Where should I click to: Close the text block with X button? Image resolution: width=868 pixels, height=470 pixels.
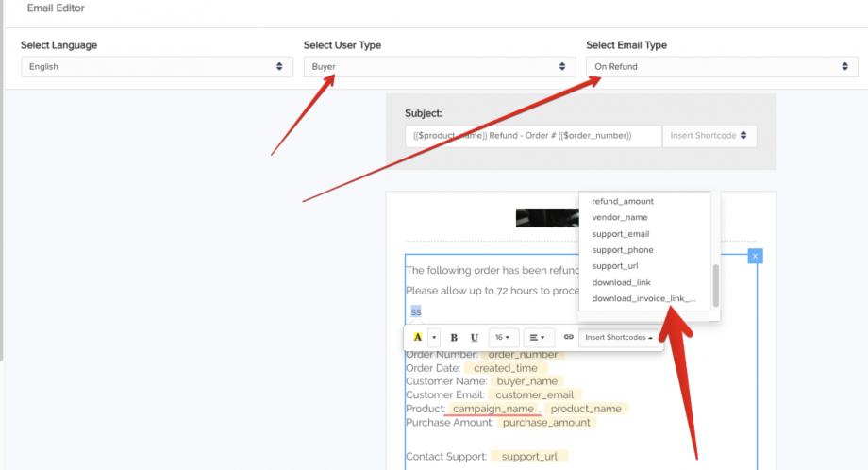pos(755,256)
